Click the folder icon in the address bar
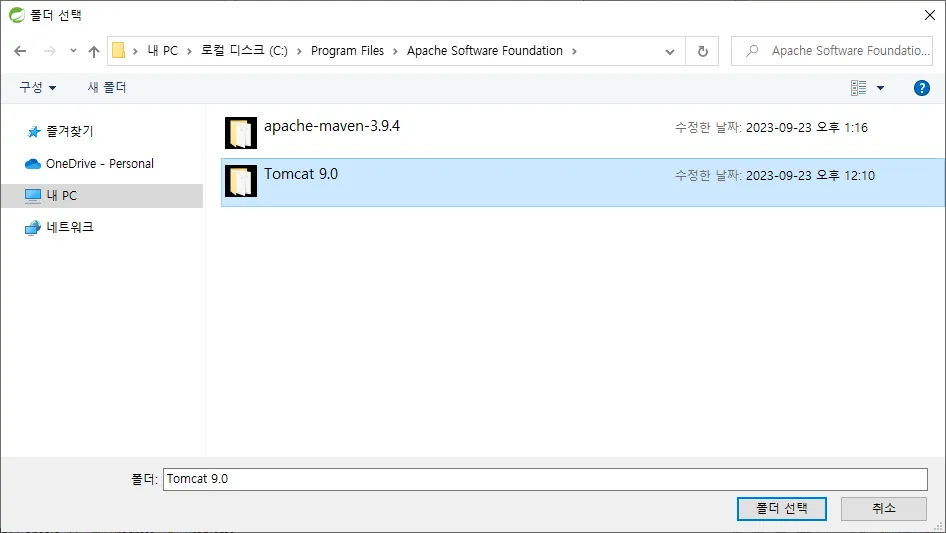This screenshot has height=533, width=946. point(119,51)
